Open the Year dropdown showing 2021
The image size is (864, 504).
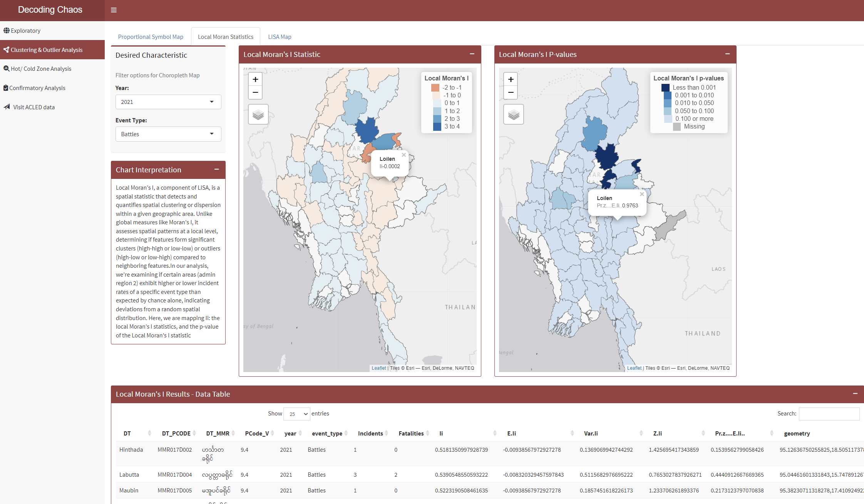tap(168, 102)
